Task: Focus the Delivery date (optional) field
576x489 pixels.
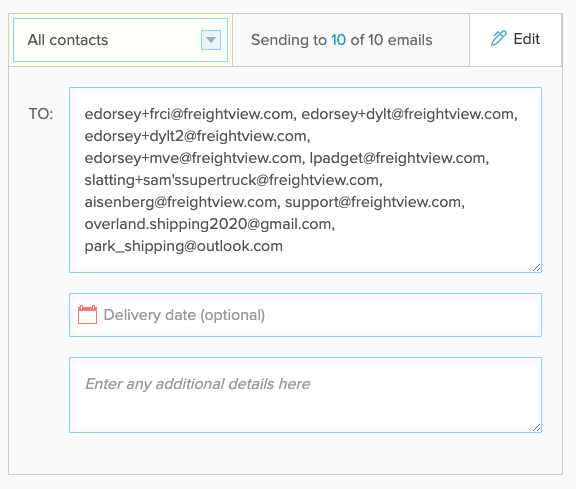Action: point(305,315)
